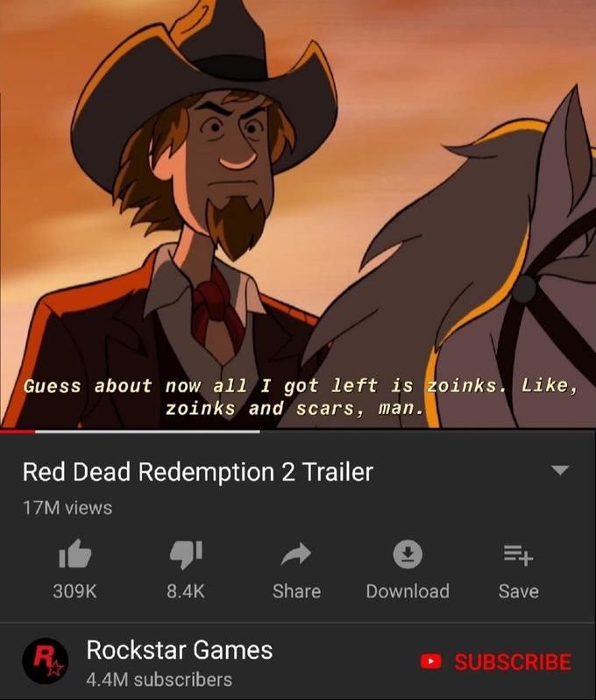Screen dimensions: 596x700
Task: Tap the Save label
Action: tap(518, 591)
